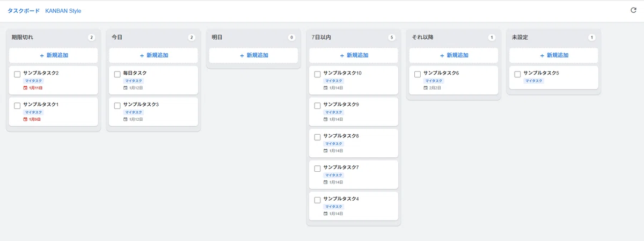Screen dimensions: 644x241
Task: Click 新規追加 under 7日以内
Action: pyautogui.click(x=354, y=55)
